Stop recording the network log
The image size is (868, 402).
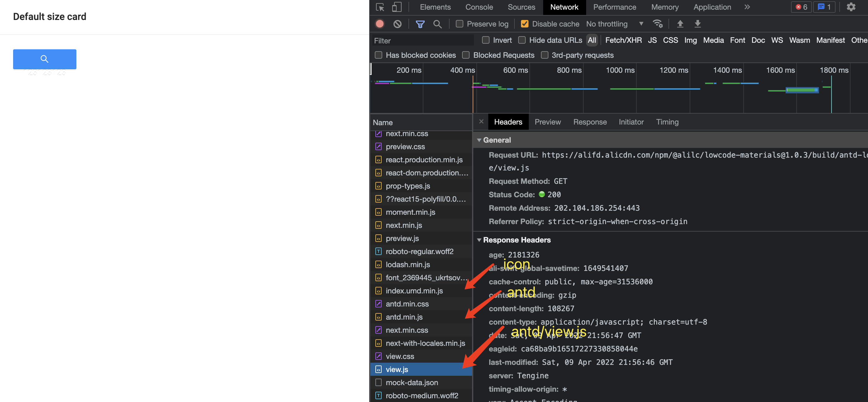[x=379, y=24]
